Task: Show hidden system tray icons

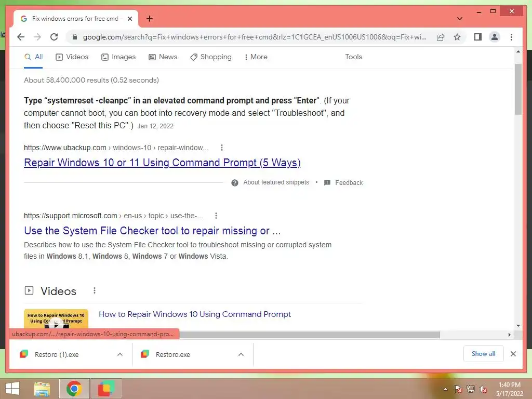Action: (445, 389)
